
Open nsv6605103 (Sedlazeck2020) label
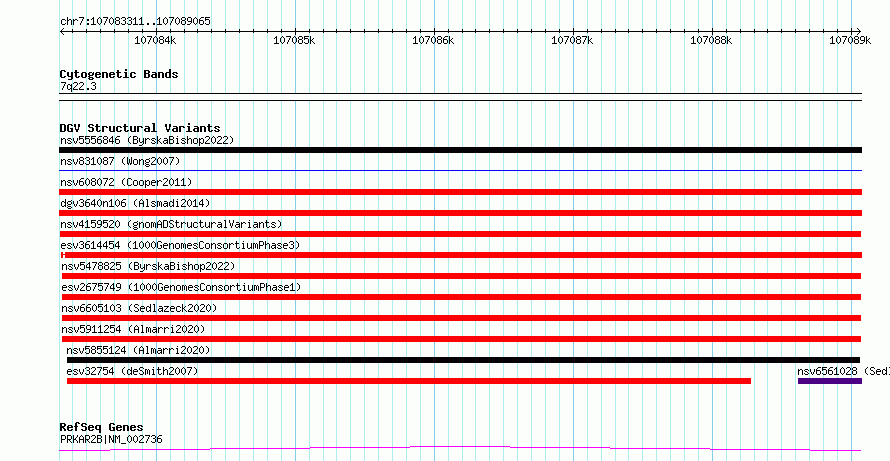coord(139,308)
